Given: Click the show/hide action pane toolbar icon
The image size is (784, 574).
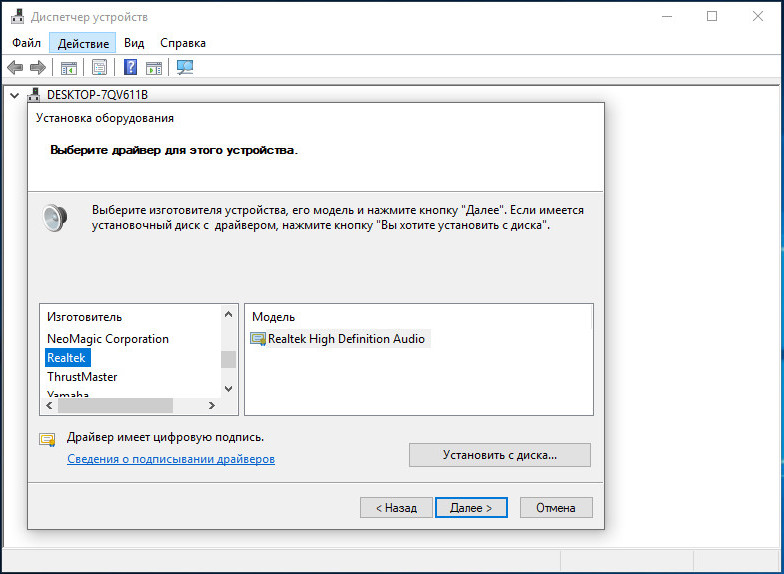Looking at the screenshot, I should 154,68.
